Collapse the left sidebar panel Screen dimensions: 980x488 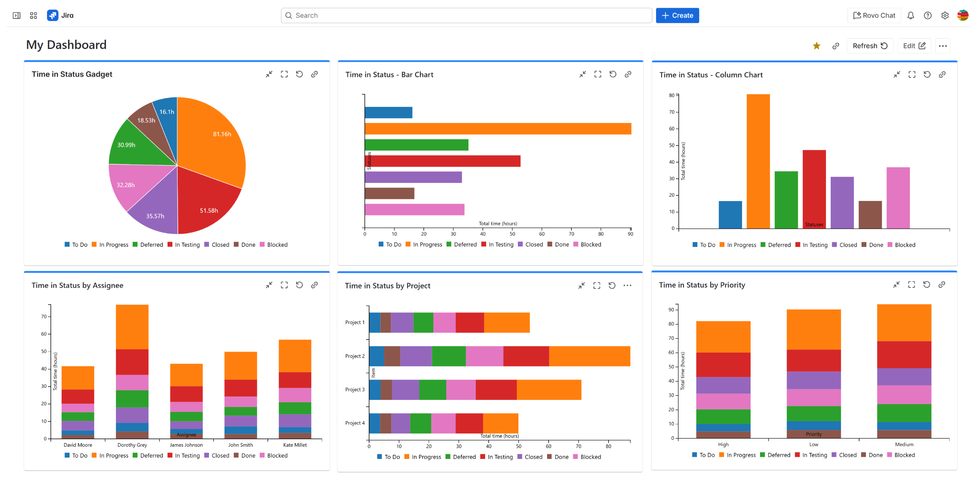tap(16, 15)
